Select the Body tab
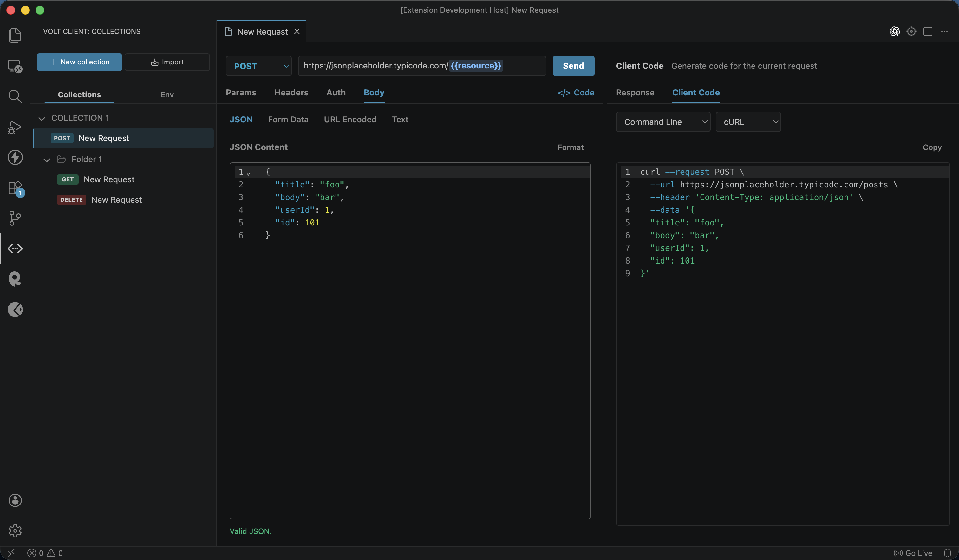Image resolution: width=959 pixels, height=560 pixels. tap(374, 93)
